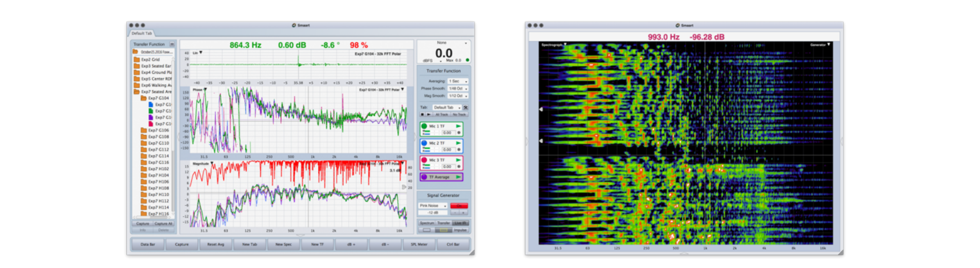Click the Capture All button
The image size is (980, 268).
pos(164,224)
